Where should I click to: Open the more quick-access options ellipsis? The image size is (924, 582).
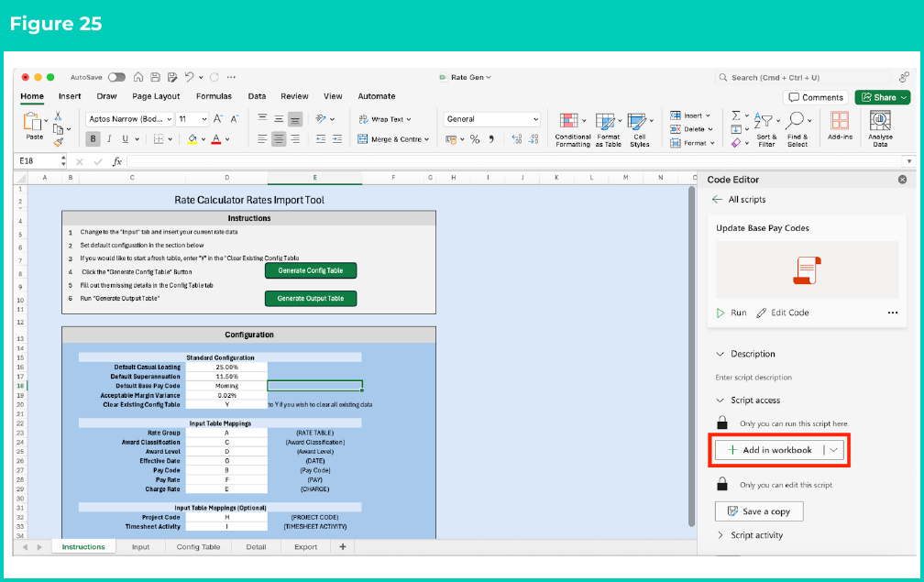231,77
